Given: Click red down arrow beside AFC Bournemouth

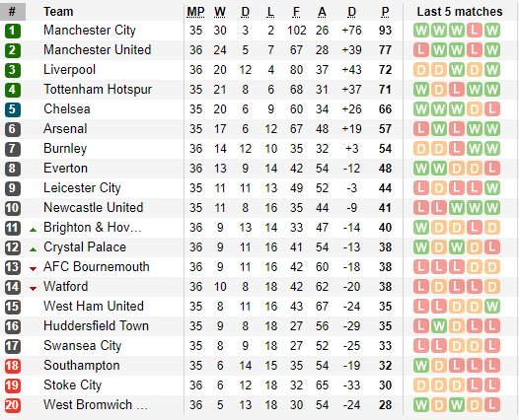Looking at the screenshot, I should click(33, 269).
